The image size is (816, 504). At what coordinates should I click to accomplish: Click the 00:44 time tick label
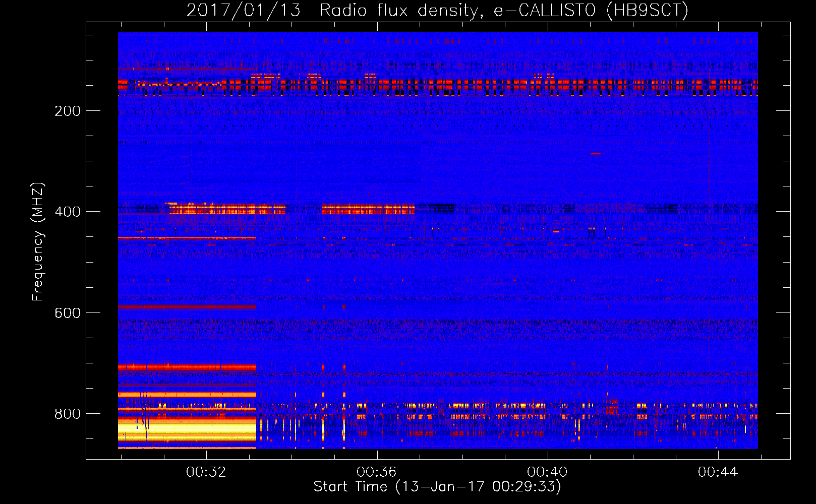718,472
